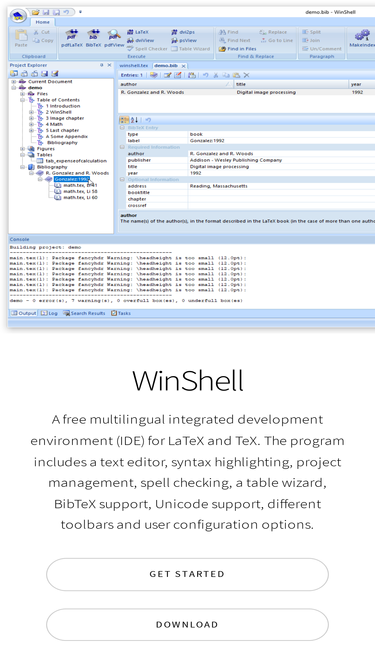
Task: Expand the Files tree node
Action: [x=23, y=94]
